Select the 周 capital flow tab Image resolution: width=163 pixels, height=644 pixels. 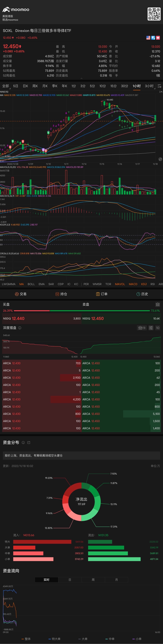point(93,579)
